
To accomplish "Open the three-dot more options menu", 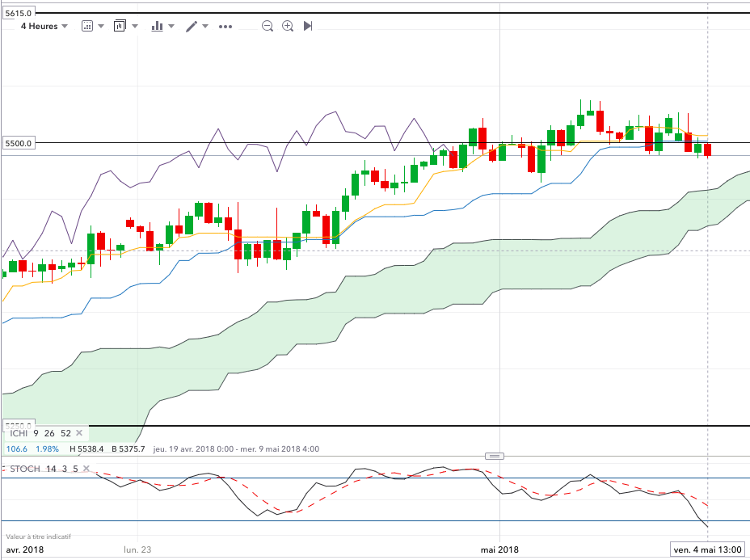I will click(225, 27).
